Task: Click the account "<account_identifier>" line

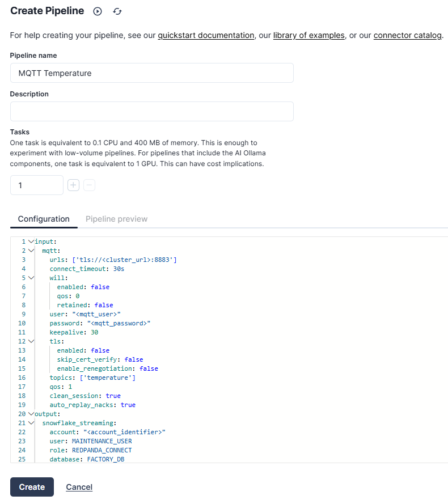Action: [108, 432]
